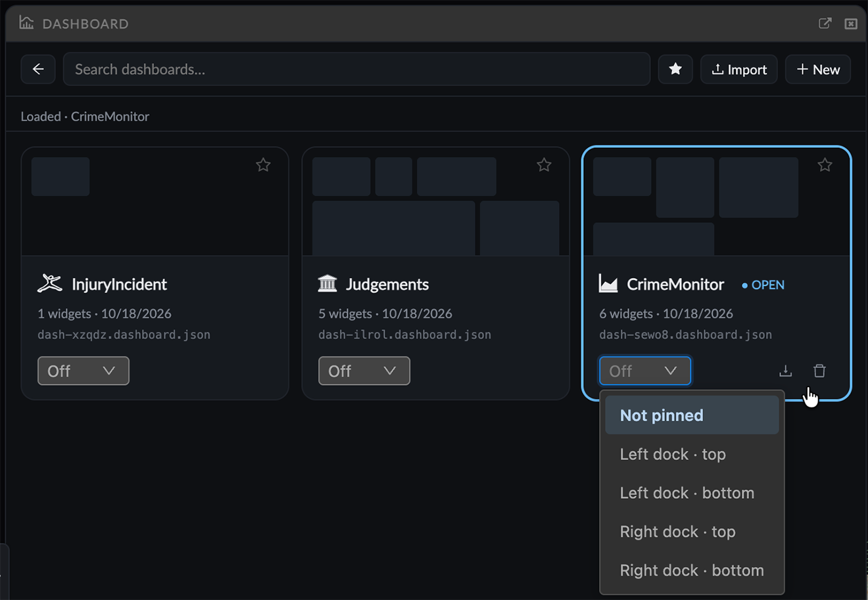This screenshot has height=600, width=868.
Task: Click the Import button
Action: pos(739,70)
